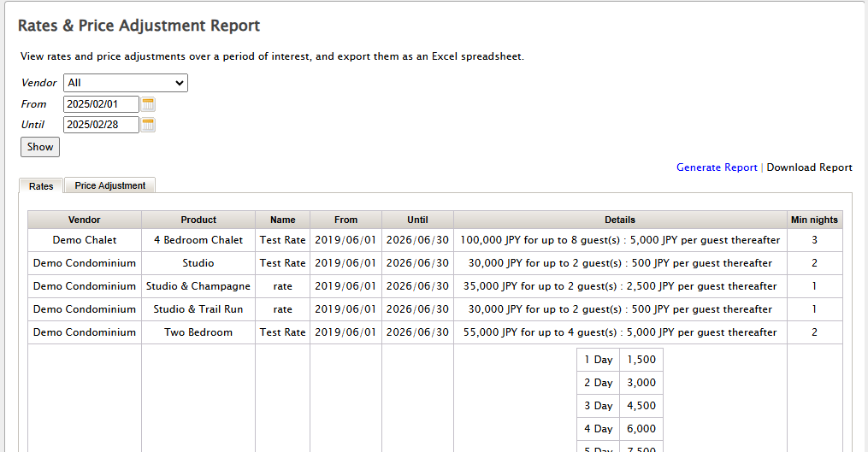Click the Min nights column header

814,220
